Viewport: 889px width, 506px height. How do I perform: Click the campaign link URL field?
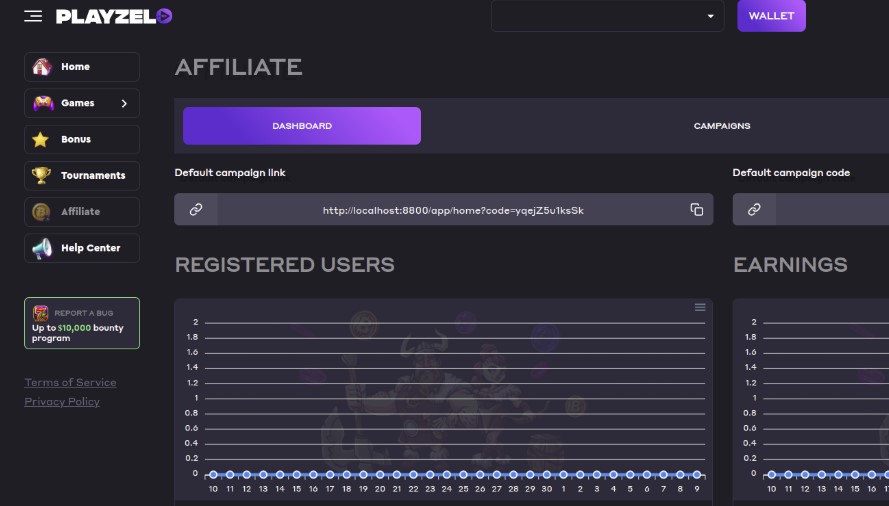pos(453,210)
